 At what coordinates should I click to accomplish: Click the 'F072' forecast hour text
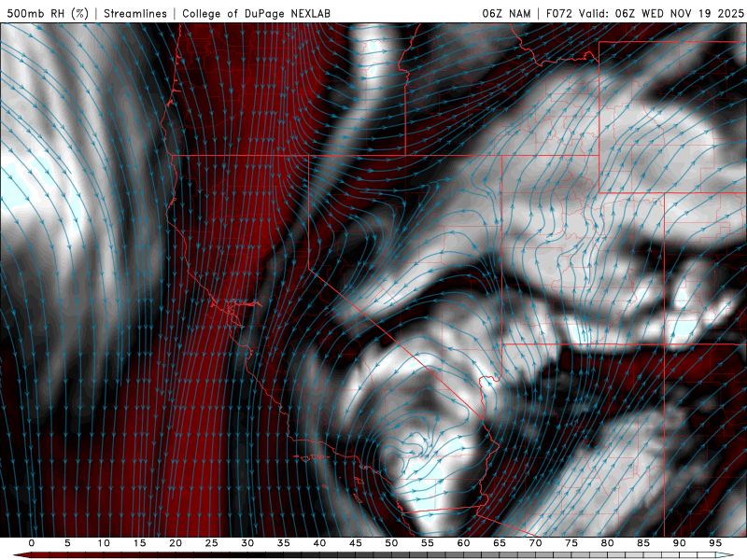coord(558,13)
